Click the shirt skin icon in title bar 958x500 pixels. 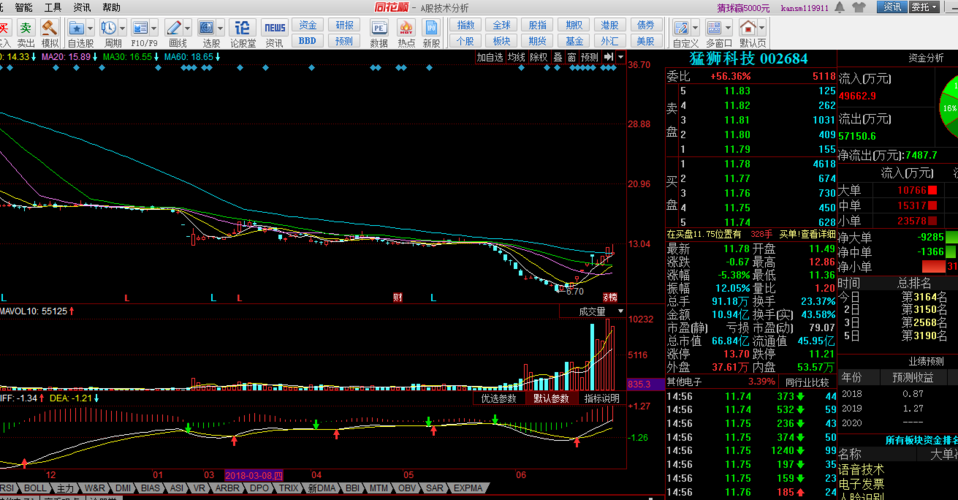(x=859, y=7)
